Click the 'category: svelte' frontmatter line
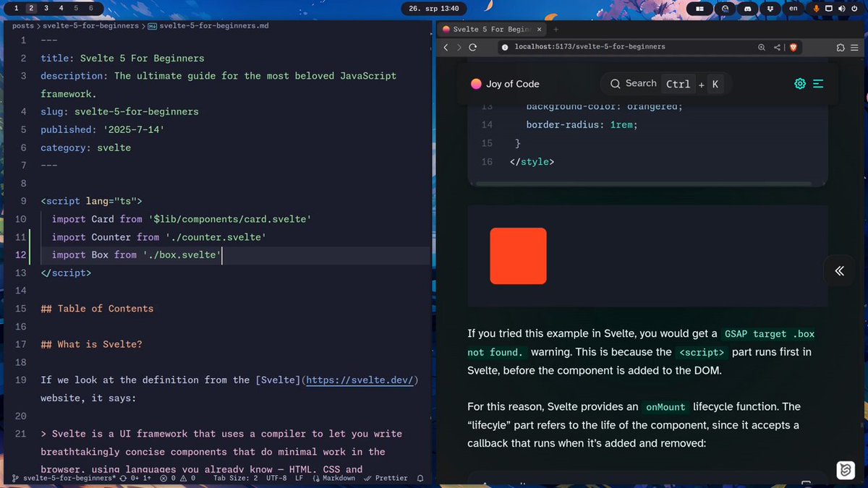The width and height of the screenshot is (868, 488). pyautogui.click(x=85, y=147)
